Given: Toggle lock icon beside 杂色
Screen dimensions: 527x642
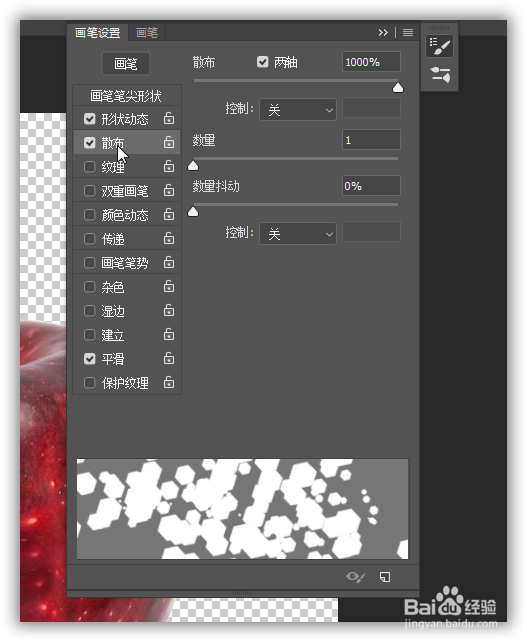Looking at the screenshot, I should click(x=169, y=286).
